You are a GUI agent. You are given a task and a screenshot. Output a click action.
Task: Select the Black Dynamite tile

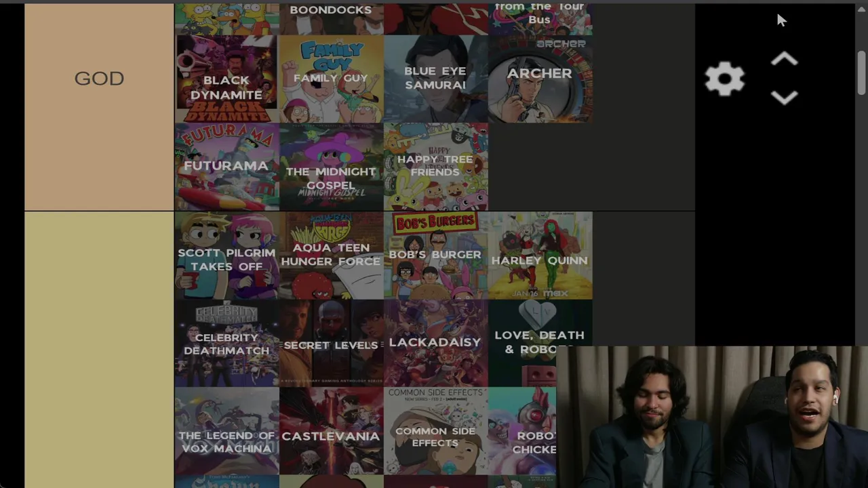[x=226, y=79]
